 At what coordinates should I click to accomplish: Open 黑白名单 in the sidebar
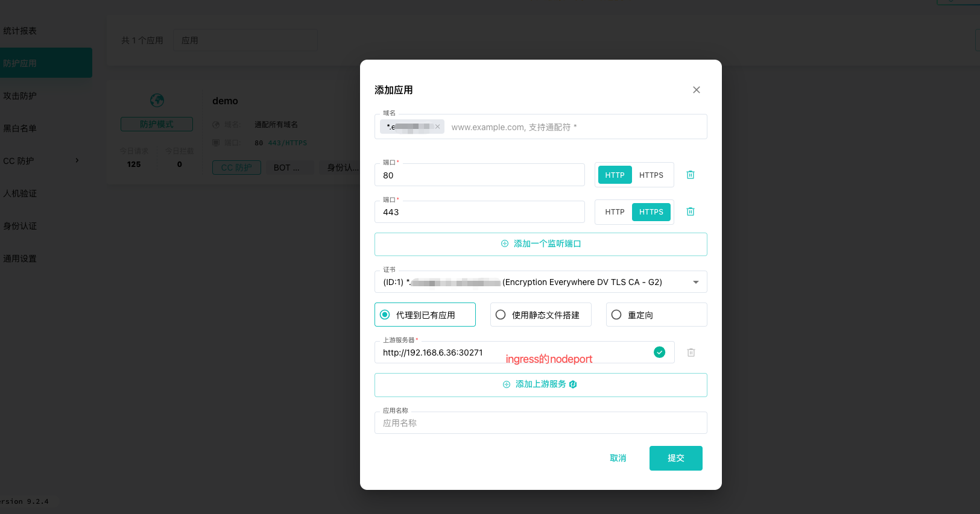click(20, 128)
